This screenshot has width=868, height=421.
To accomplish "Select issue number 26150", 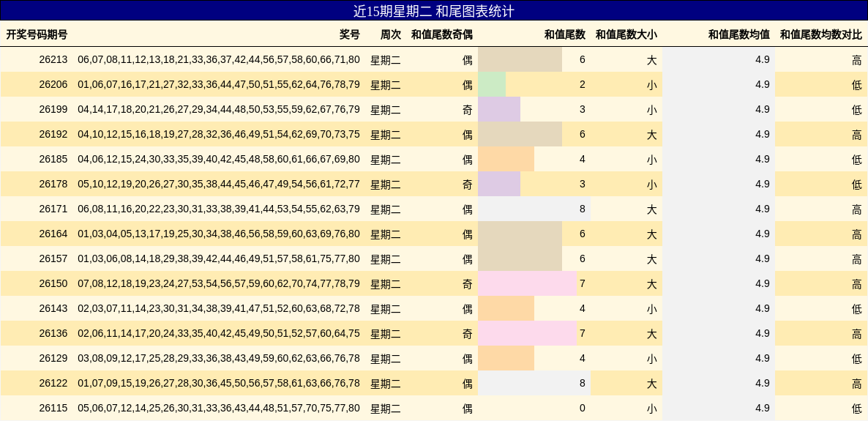I will click(x=53, y=283).
